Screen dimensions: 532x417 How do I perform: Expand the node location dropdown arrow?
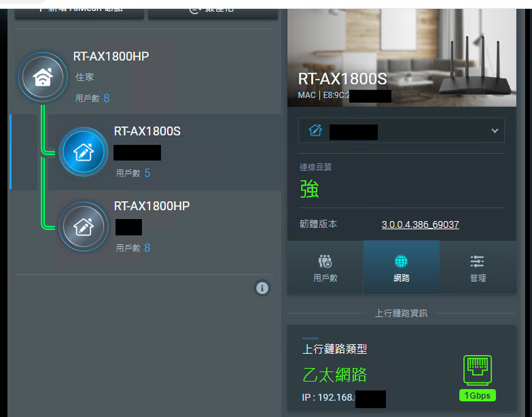(494, 131)
